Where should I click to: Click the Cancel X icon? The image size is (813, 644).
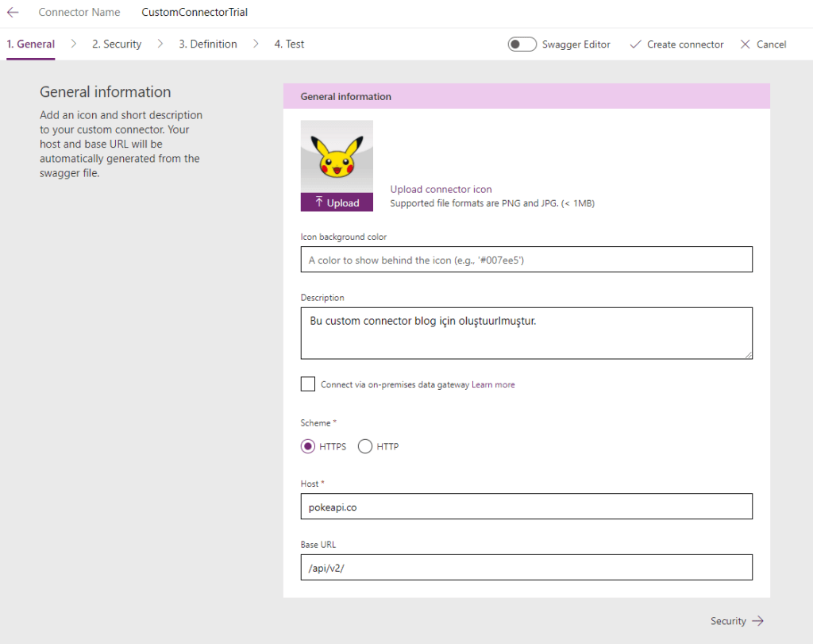(x=745, y=44)
